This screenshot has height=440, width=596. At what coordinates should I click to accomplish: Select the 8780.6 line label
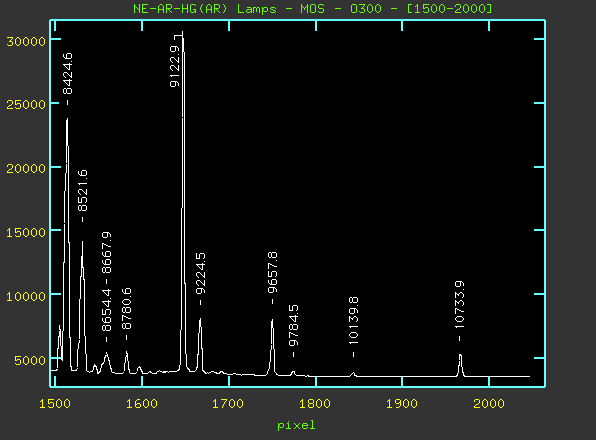(x=127, y=309)
